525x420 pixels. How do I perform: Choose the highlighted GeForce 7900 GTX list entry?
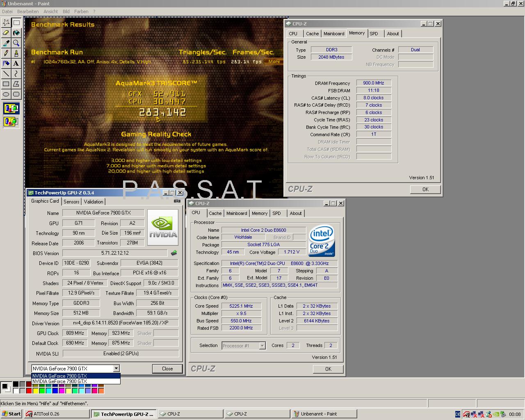[76, 376]
